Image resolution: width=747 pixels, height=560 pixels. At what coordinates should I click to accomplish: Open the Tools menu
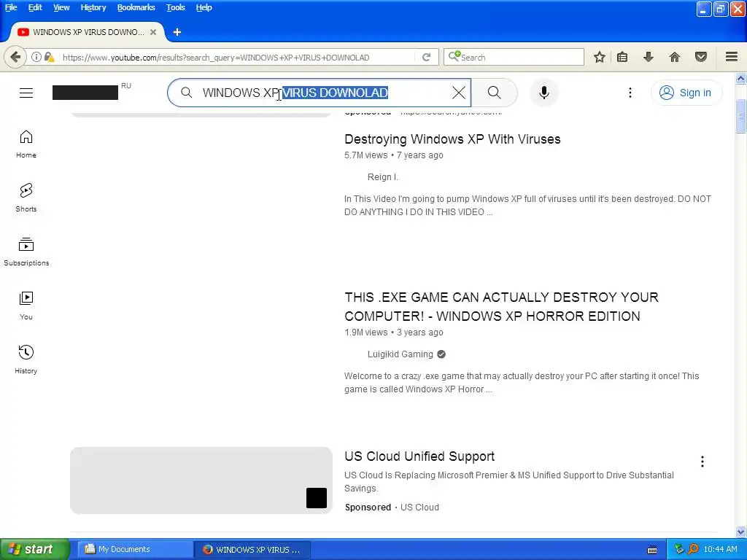tap(175, 7)
